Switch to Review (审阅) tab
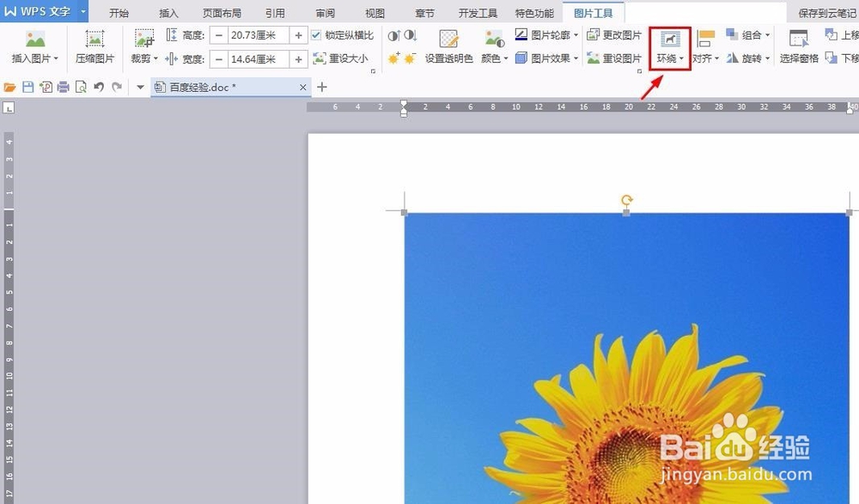859x504 pixels. click(326, 13)
